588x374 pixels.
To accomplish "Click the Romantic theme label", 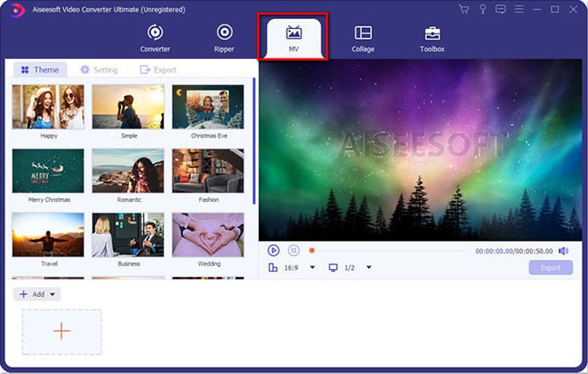I will [129, 200].
